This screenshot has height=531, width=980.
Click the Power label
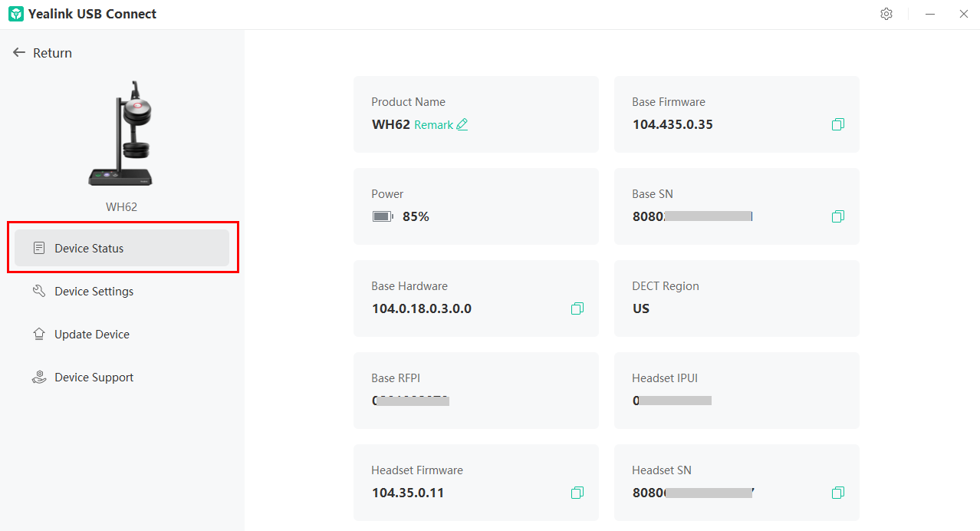[x=387, y=193]
